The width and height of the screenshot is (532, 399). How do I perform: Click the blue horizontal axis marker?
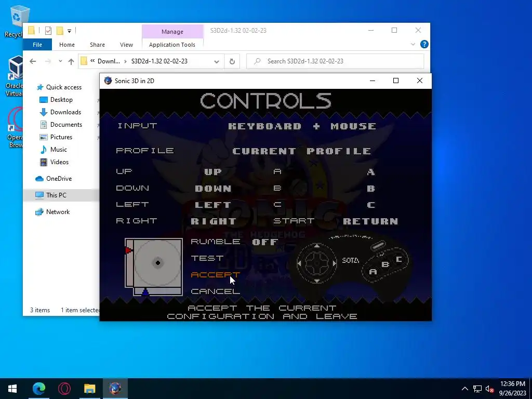(145, 292)
